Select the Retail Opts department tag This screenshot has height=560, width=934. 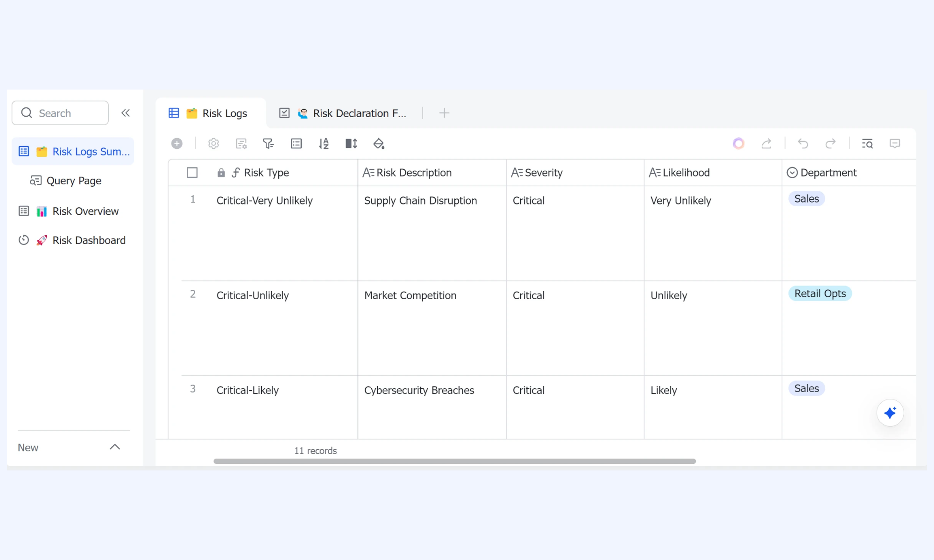coord(820,294)
